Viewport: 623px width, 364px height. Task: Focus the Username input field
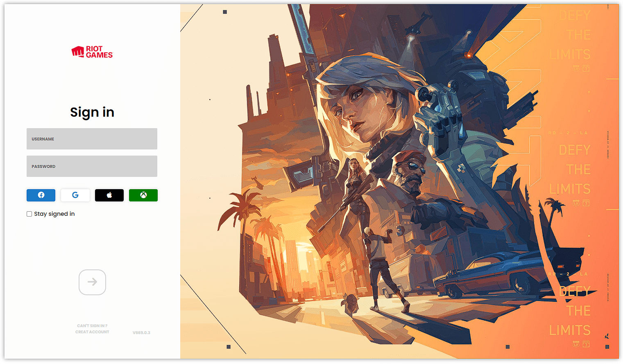pyautogui.click(x=92, y=139)
